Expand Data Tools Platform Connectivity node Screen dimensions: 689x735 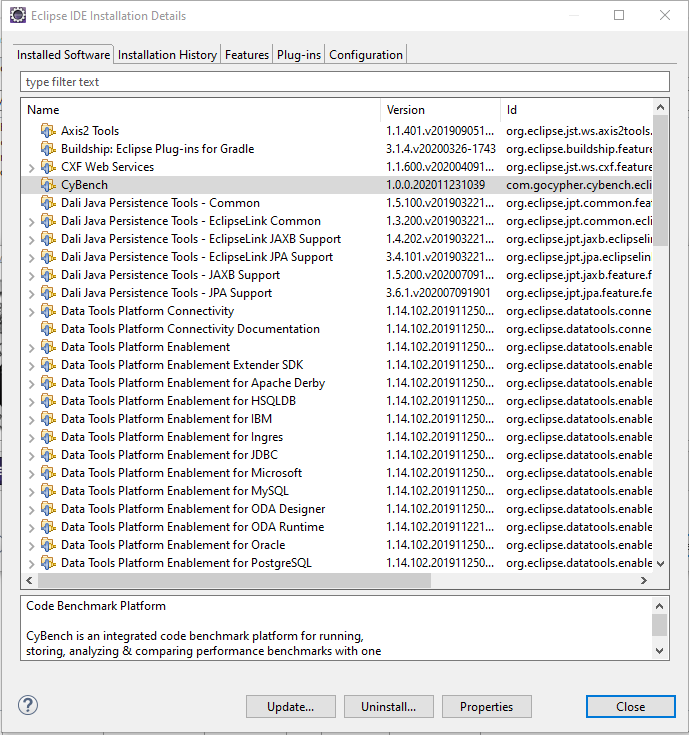pos(31,312)
